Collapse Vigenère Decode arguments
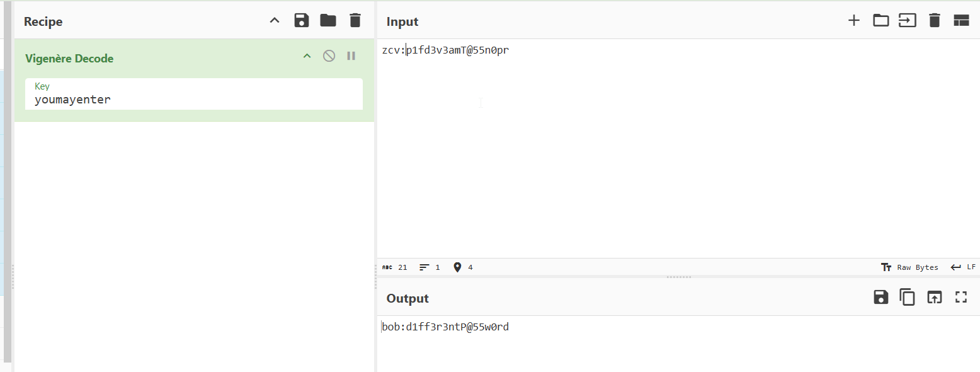Image resolution: width=980 pixels, height=372 pixels. click(x=307, y=56)
